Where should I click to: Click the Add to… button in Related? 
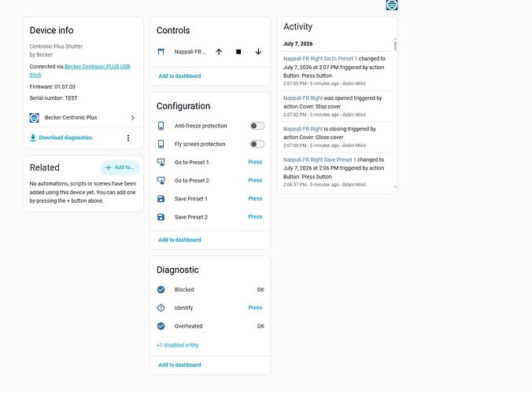tap(120, 167)
